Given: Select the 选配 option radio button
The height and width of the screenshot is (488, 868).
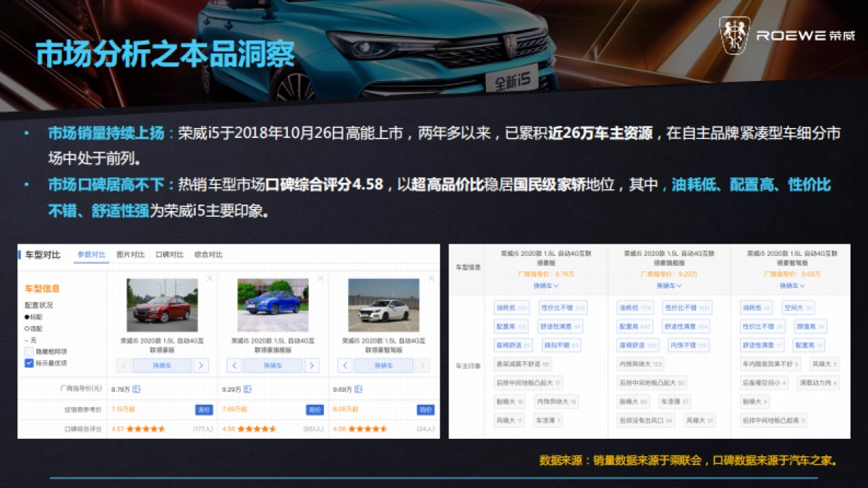Looking at the screenshot, I should pos(27,328).
